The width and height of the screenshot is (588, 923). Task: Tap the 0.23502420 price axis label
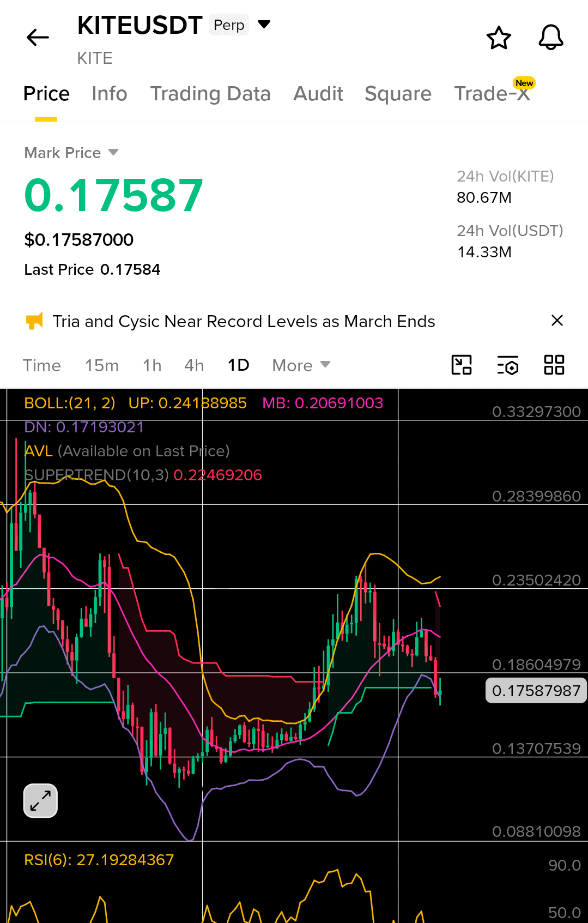[x=536, y=580]
